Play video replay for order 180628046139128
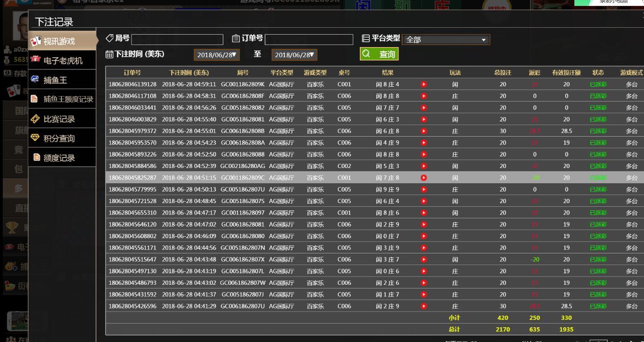This screenshot has height=342, width=644. tap(423, 84)
